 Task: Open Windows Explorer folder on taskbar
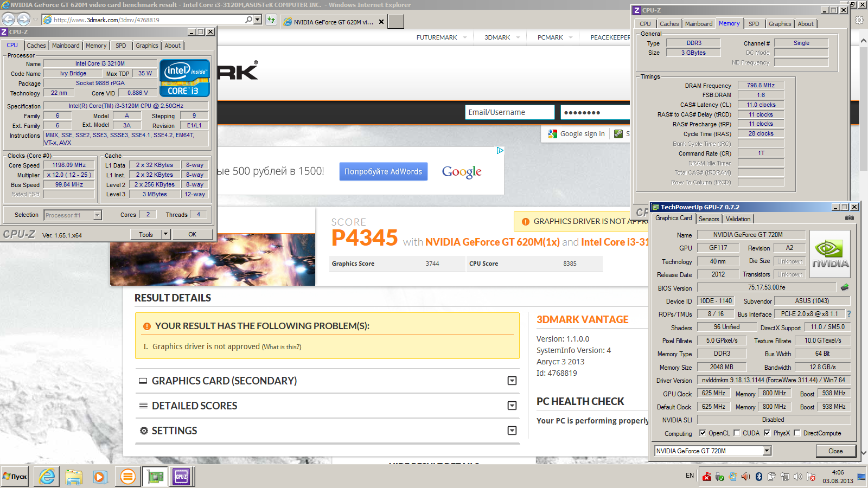(74, 477)
